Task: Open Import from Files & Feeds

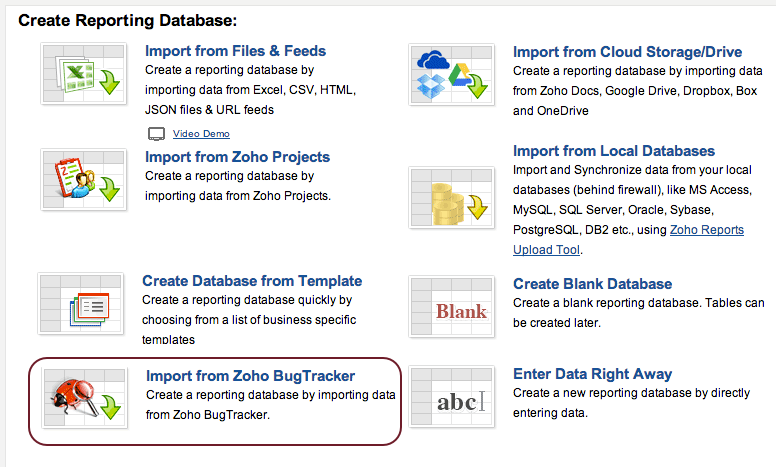Action: pos(235,51)
